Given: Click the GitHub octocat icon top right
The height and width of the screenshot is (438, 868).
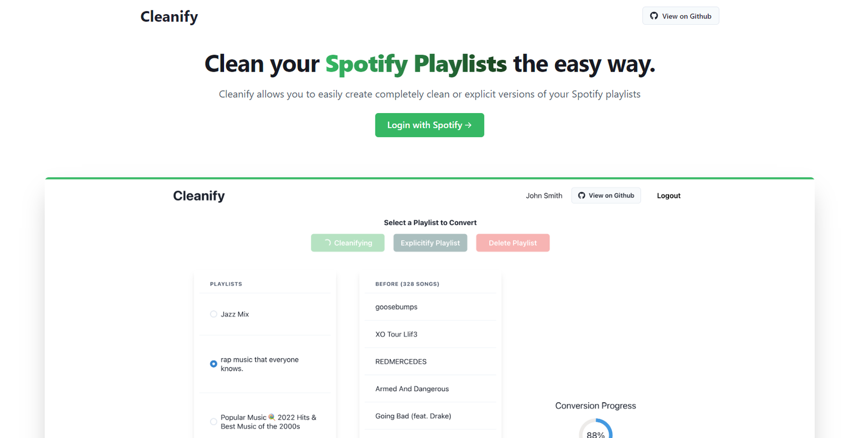Looking at the screenshot, I should click(x=653, y=16).
